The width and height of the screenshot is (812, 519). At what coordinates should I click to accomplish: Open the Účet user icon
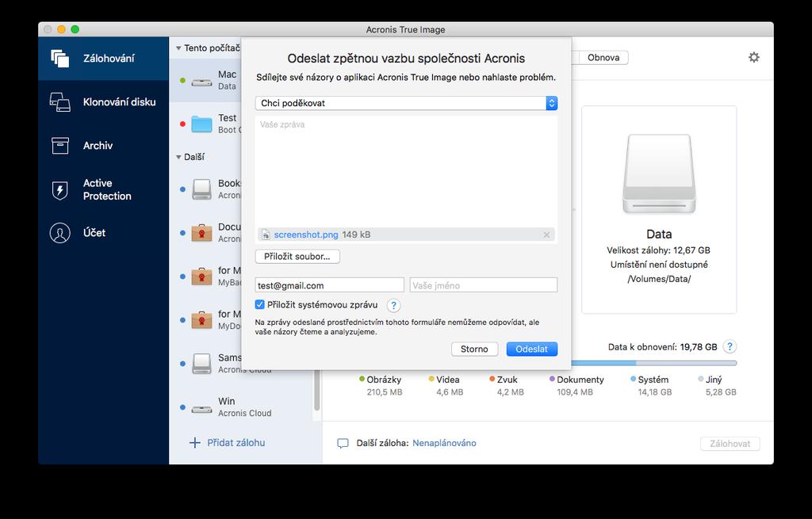[60, 233]
